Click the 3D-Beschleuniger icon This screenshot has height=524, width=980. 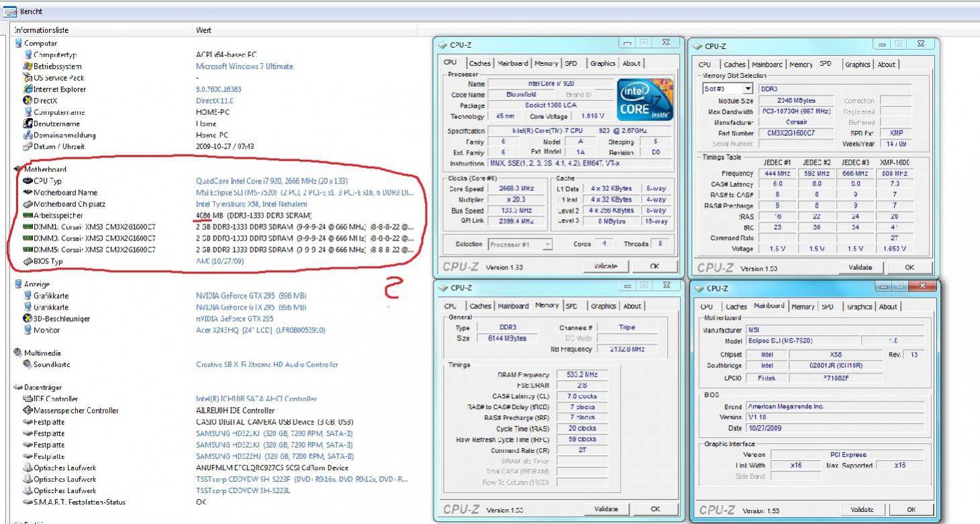coord(28,318)
